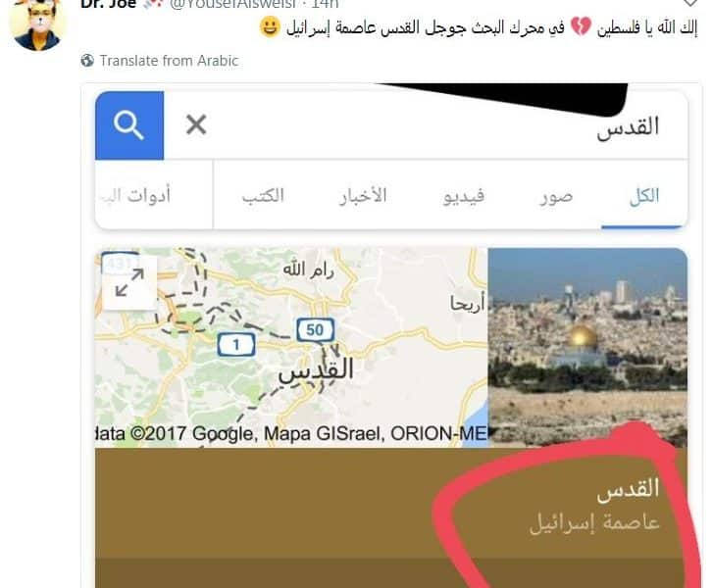Click the blue search magnifier button
The image size is (712, 588).
[x=129, y=125]
